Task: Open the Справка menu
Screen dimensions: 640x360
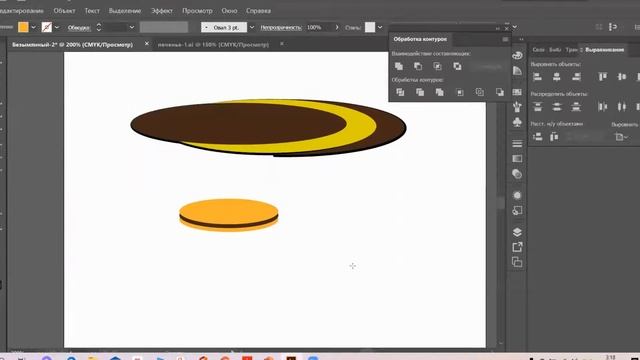Action: [258, 11]
